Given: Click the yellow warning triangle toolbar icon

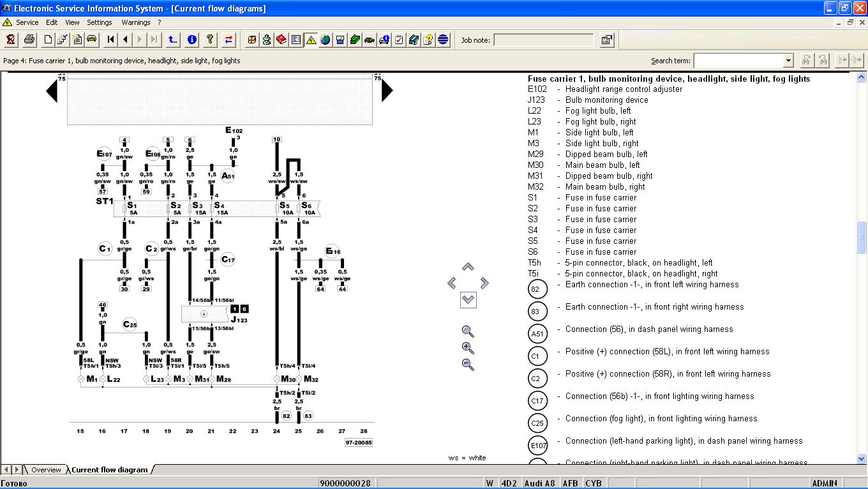Looking at the screenshot, I should [x=311, y=40].
